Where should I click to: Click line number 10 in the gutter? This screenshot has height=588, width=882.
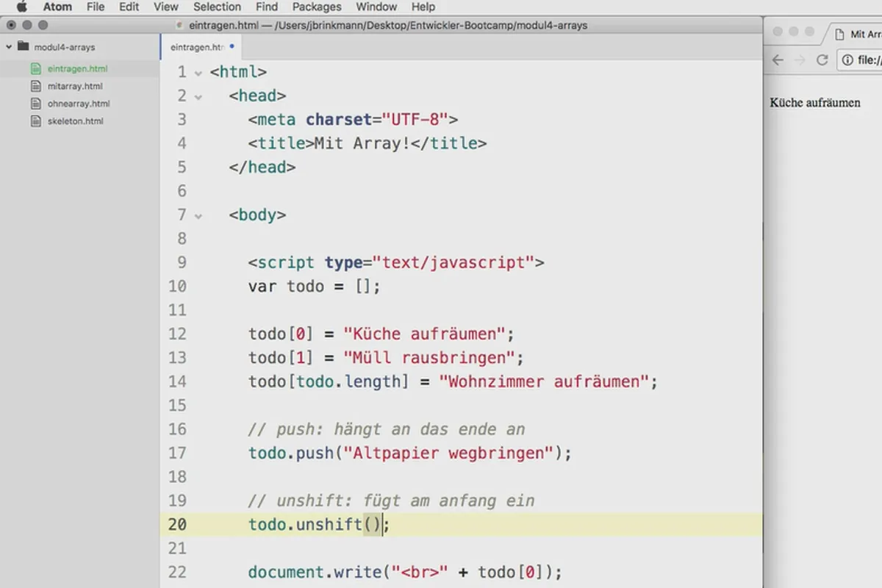[x=177, y=287]
